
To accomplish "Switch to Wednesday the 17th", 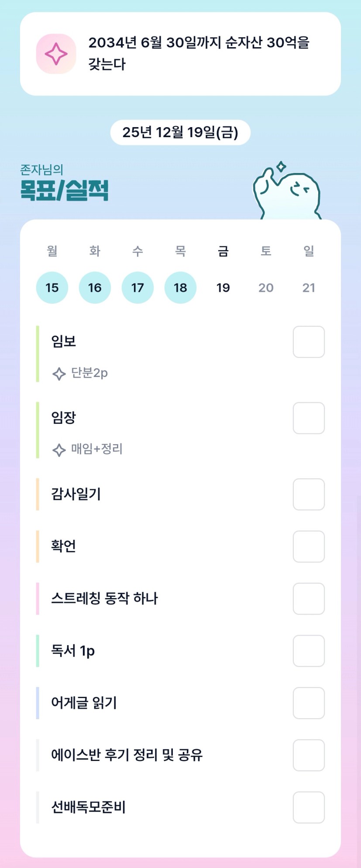I will click(x=138, y=287).
